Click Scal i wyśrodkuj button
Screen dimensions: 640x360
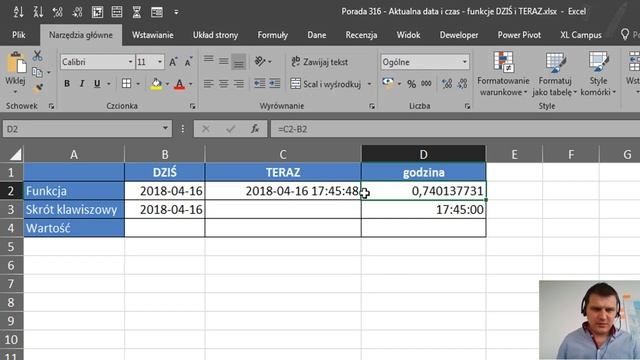tap(326, 84)
